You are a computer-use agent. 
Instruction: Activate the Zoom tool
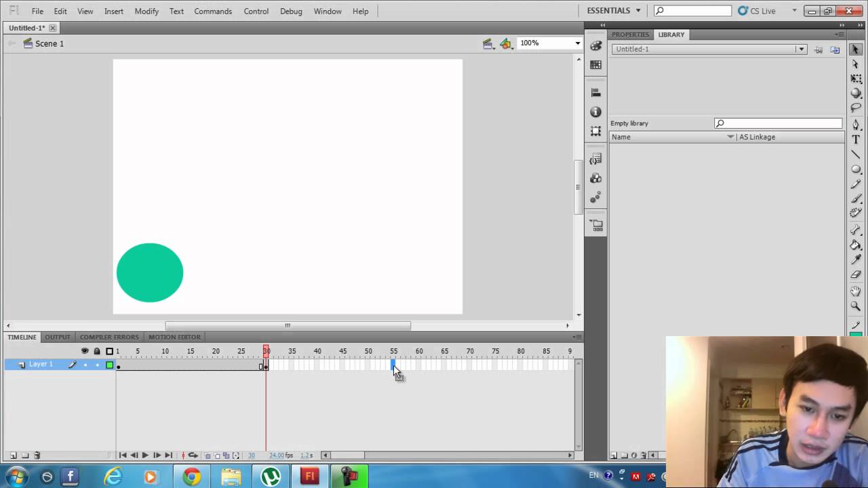[856, 306]
